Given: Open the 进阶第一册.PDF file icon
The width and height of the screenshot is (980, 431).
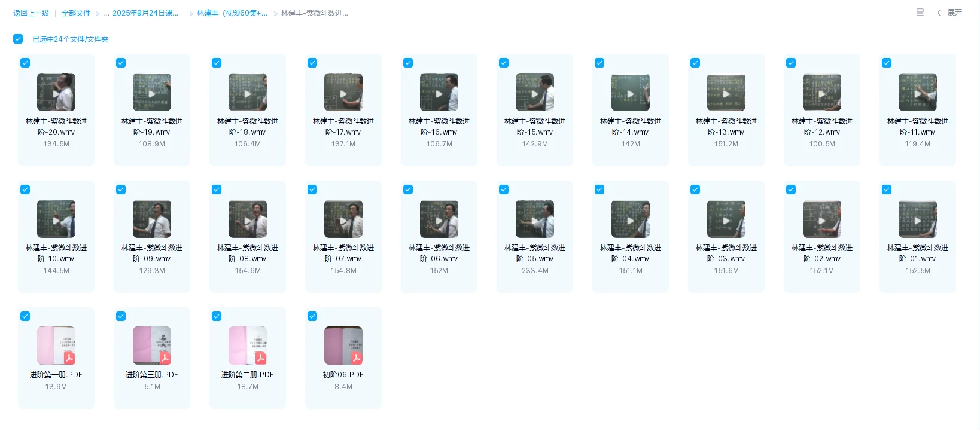Looking at the screenshot, I should tap(56, 346).
